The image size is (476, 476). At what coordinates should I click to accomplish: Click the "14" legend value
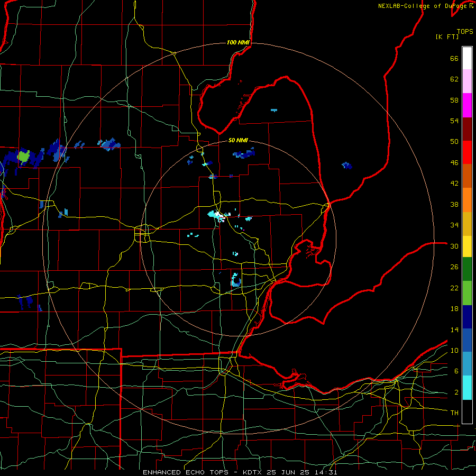point(454,329)
